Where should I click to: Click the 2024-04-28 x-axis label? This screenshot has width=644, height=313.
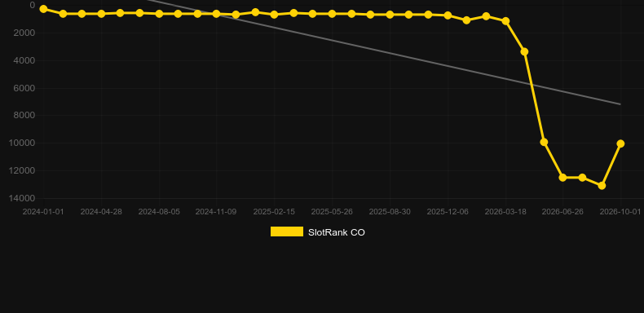(101, 212)
